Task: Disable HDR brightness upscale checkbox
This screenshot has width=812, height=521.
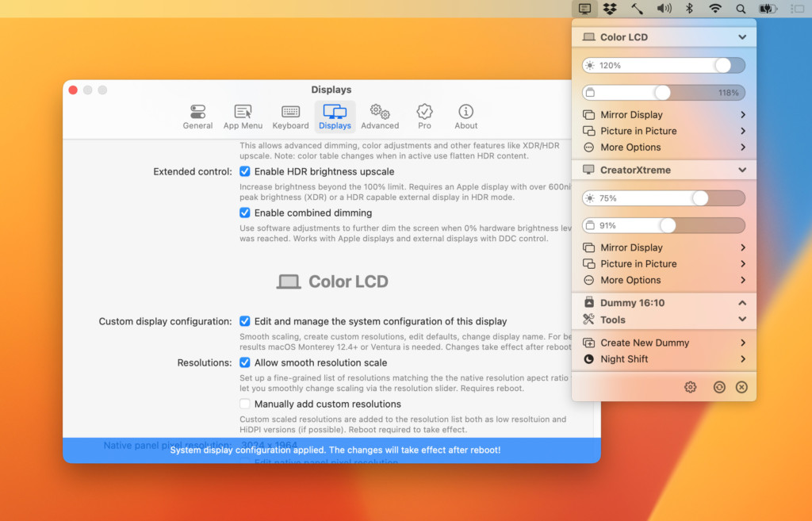Action: pyautogui.click(x=245, y=171)
